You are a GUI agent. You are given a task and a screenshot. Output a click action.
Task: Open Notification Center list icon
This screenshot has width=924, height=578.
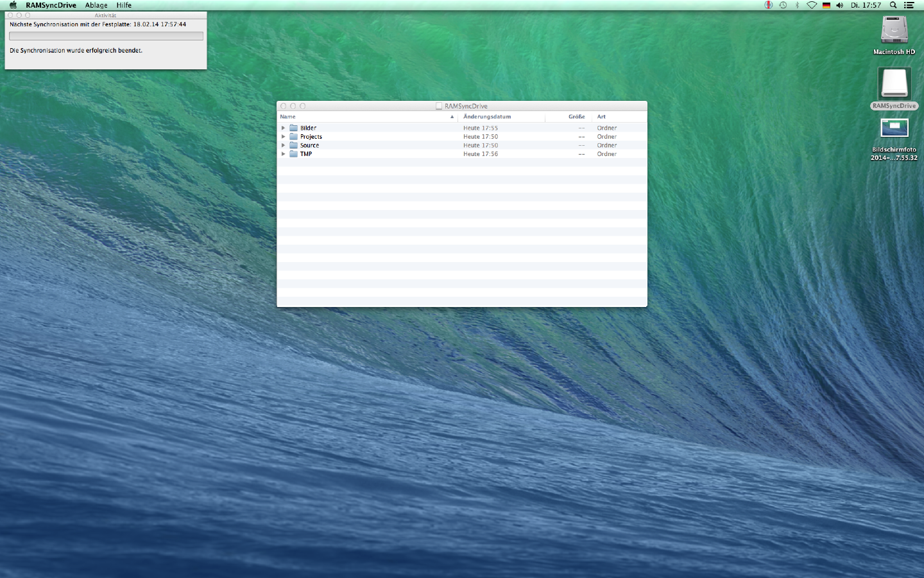(909, 5)
